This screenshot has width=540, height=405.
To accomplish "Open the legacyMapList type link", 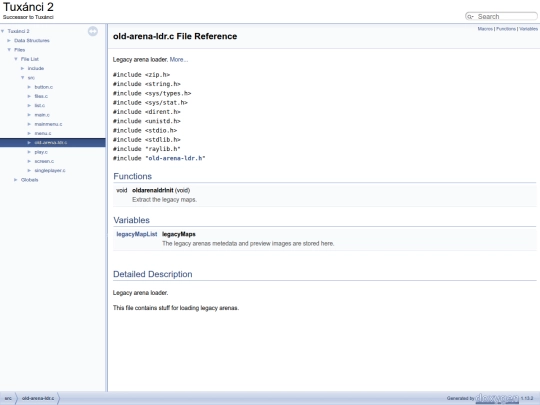I will [x=137, y=234].
